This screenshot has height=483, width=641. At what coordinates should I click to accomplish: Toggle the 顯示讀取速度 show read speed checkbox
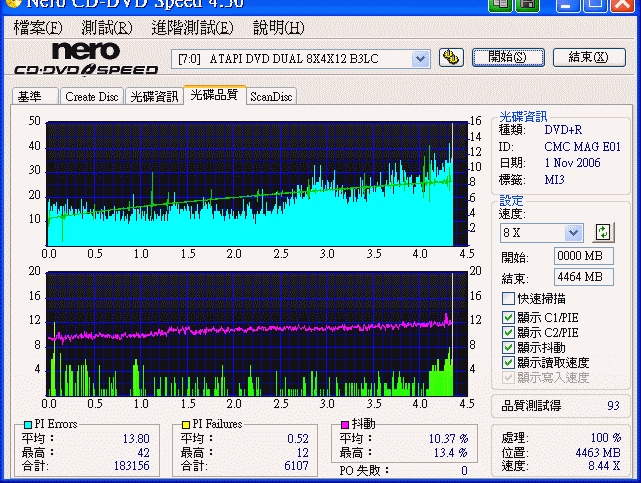[x=508, y=362]
